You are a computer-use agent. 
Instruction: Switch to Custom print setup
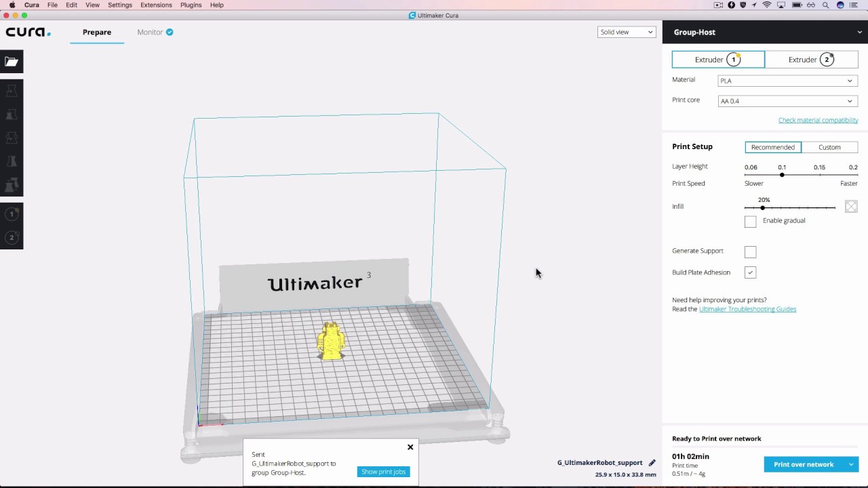coord(829,147)
